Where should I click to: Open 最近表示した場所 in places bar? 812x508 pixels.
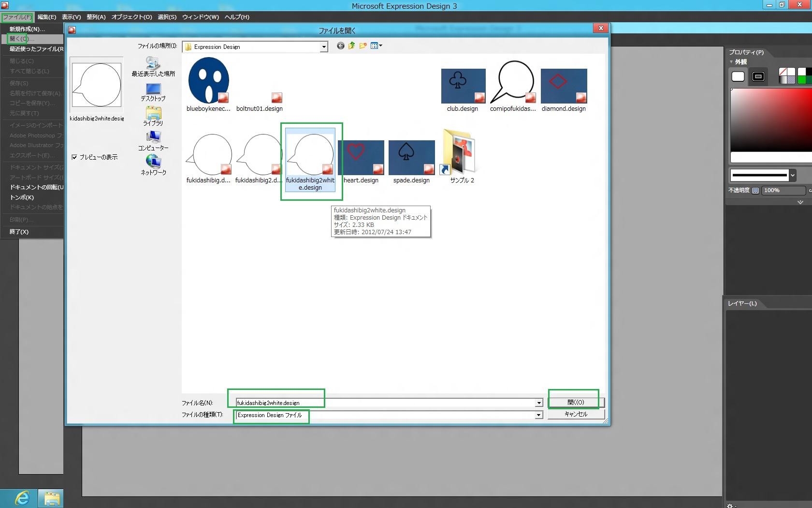pos(153,67)
